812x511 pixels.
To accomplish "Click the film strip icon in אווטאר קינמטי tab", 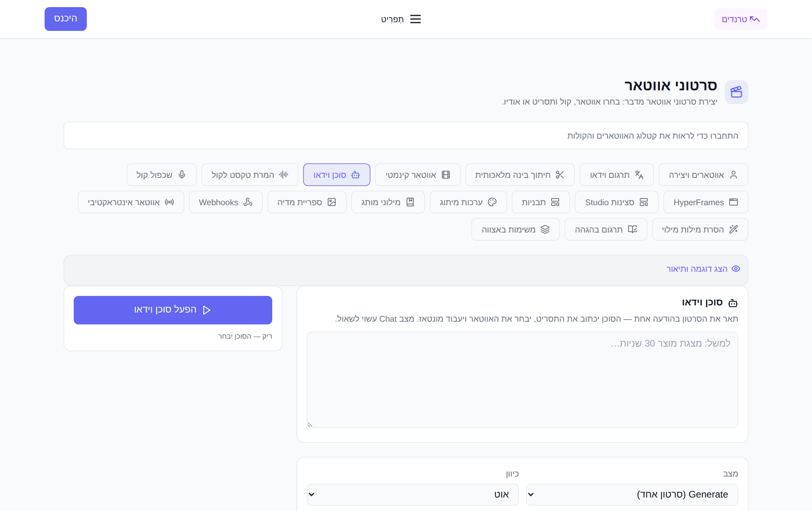I will point(446,175).
